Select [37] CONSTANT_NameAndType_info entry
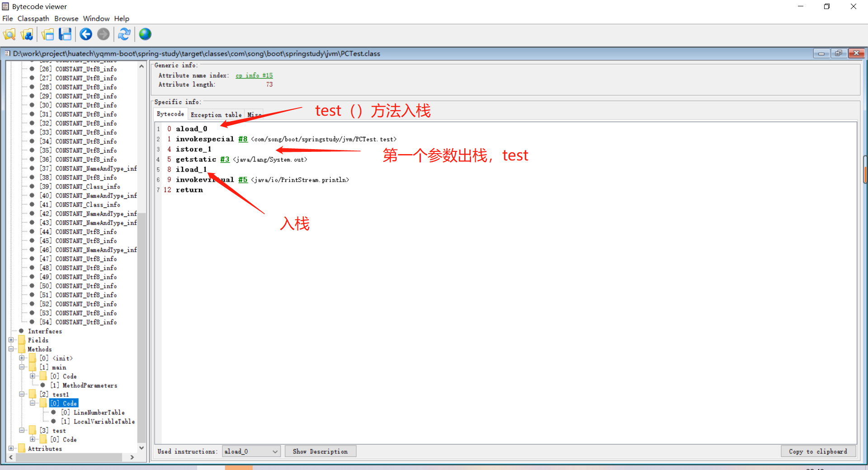 point(88,168)
